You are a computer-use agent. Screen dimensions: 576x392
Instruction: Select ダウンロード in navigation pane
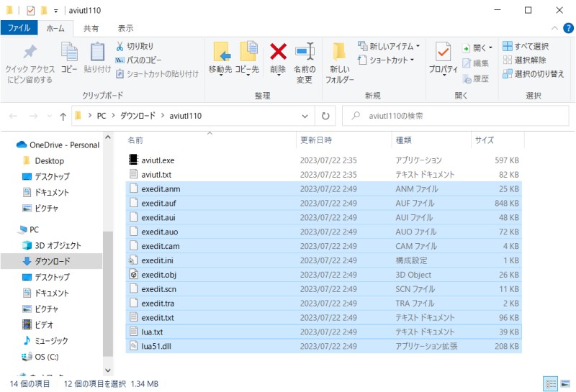point(51,261)
